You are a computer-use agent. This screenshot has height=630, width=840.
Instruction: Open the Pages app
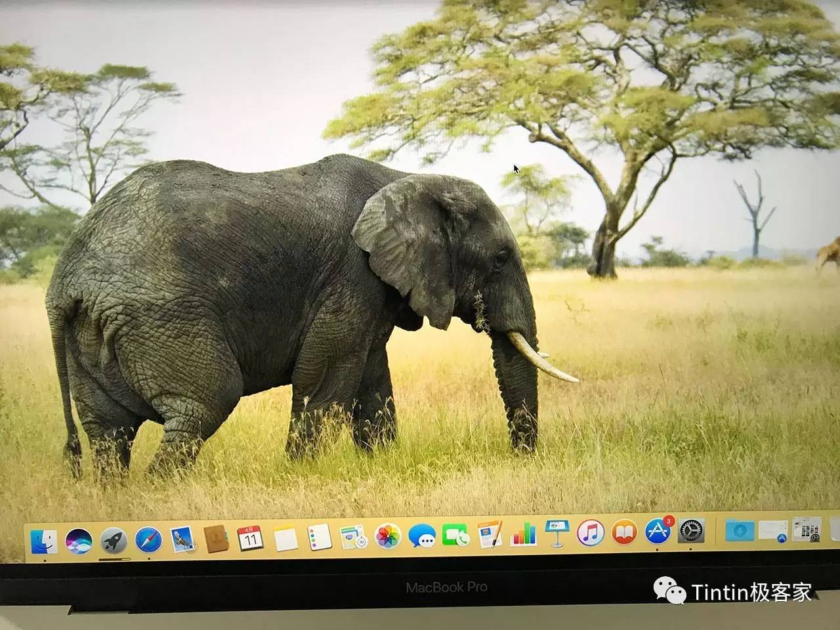(490, 534)
